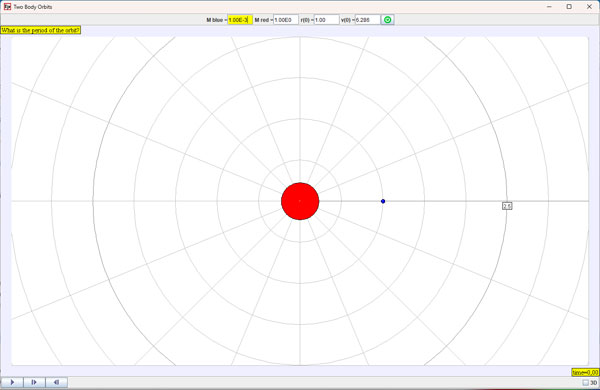Close the Two Body Orbits window
Viewport: 600px width, 390px height.
tap(589, 7)
